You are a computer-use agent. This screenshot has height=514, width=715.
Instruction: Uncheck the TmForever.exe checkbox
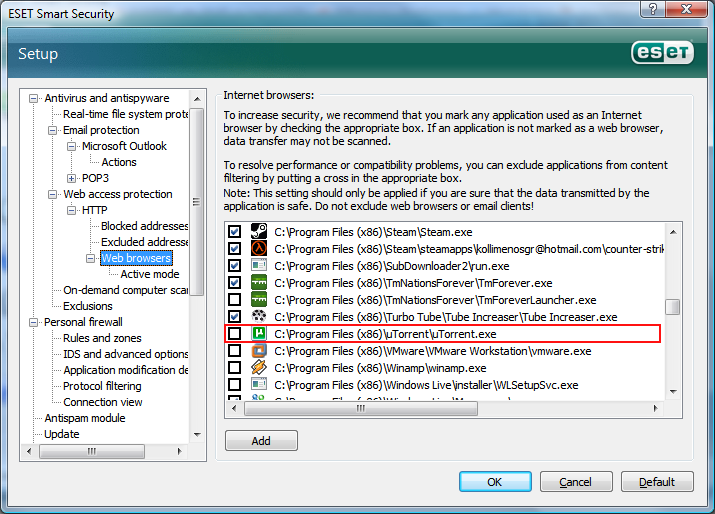click(x=234, y=283)
